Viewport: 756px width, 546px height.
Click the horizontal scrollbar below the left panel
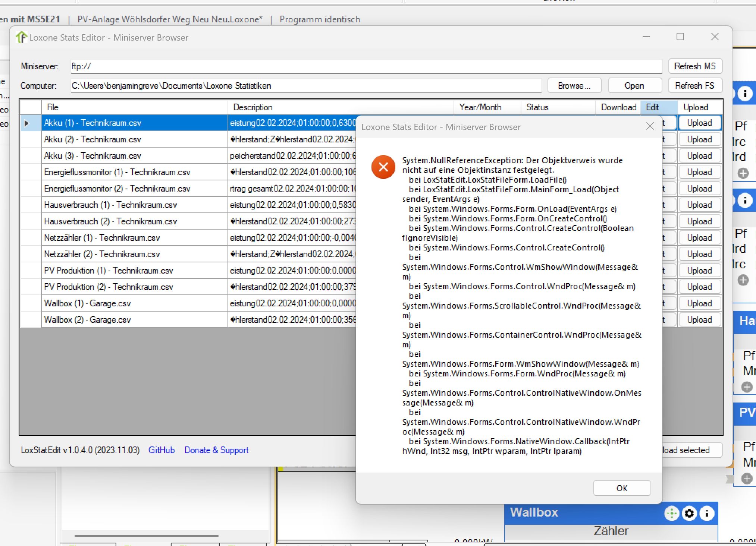point(146,536)
